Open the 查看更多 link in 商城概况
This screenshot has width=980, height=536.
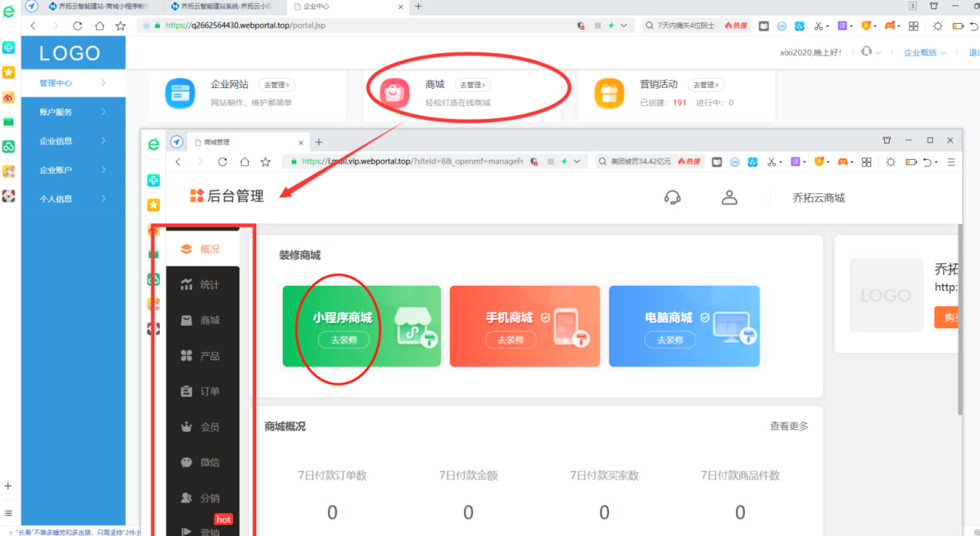788,426
